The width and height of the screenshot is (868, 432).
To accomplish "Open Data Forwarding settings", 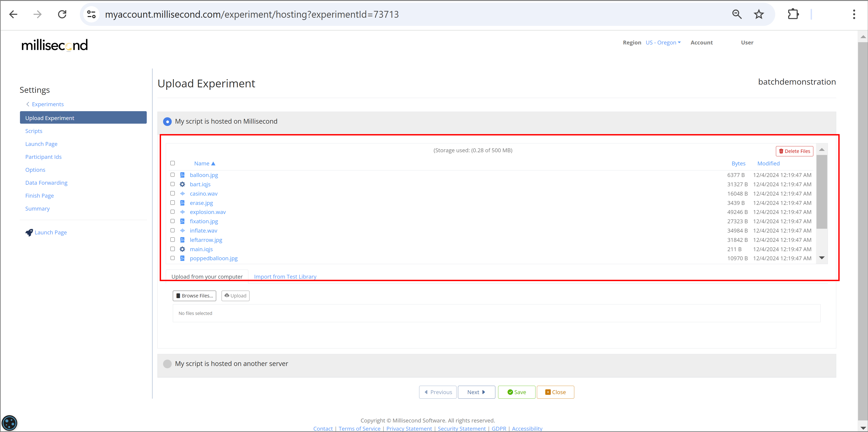I will 46,183.
